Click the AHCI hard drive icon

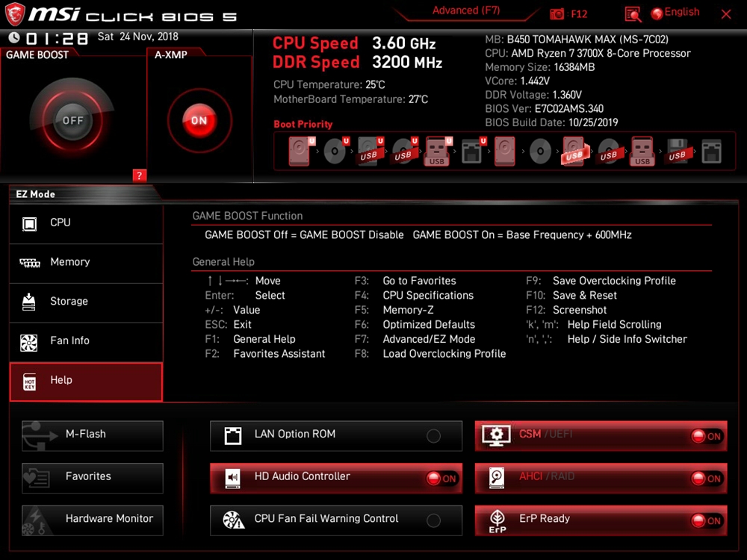497,478
